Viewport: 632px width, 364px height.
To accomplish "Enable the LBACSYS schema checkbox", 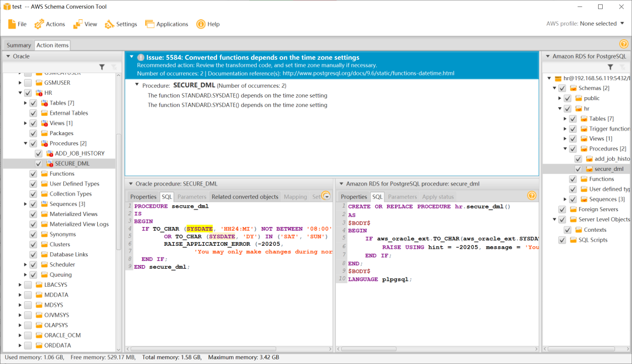I will (x=28, y=285).
